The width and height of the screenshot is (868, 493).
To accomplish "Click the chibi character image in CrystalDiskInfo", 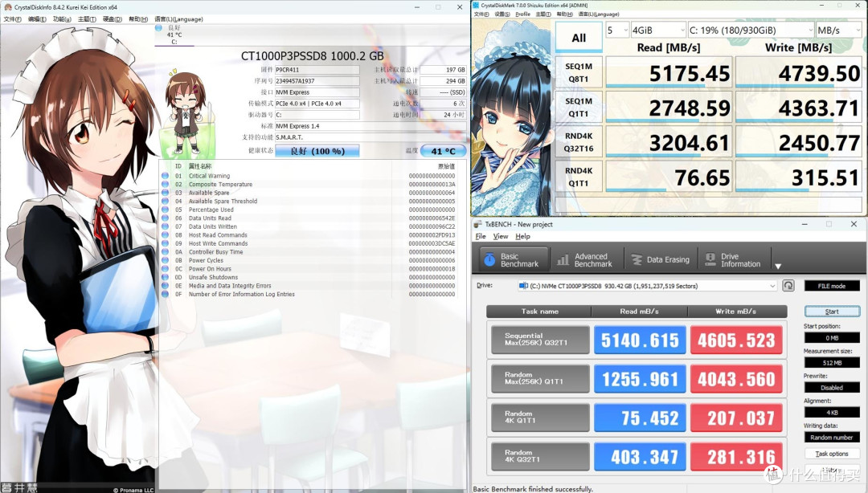I will click(x=186, y=112).
